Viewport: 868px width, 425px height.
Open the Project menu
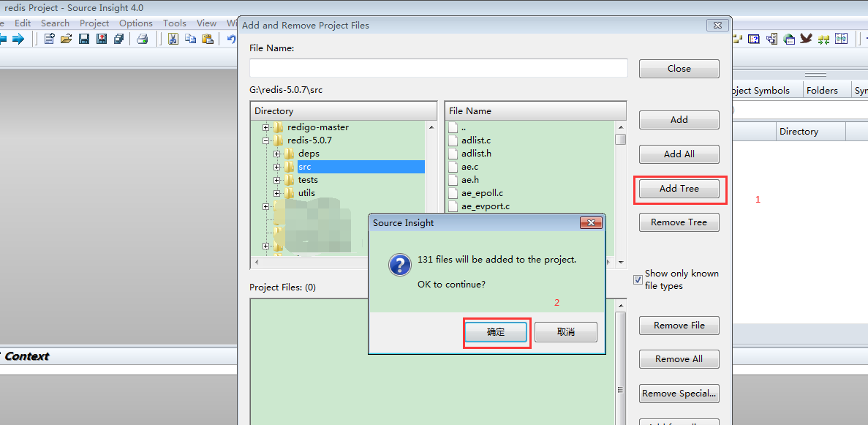click(x=94, y=23)
